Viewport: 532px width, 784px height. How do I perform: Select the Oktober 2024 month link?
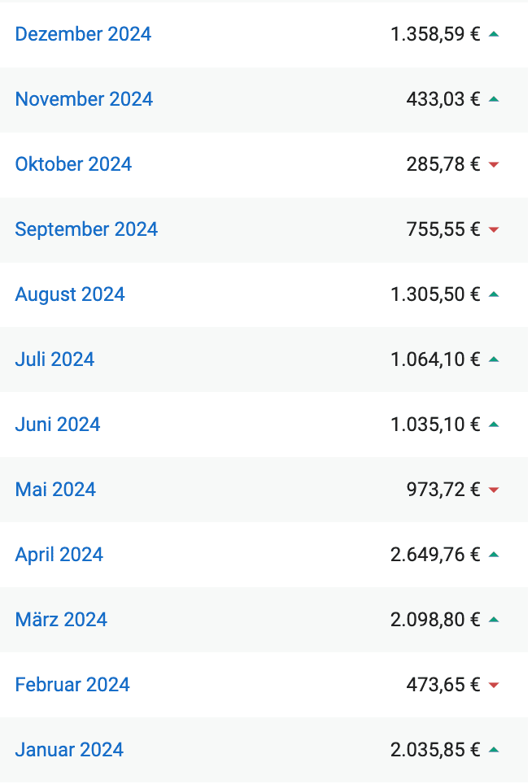click(x=73, y=164)
